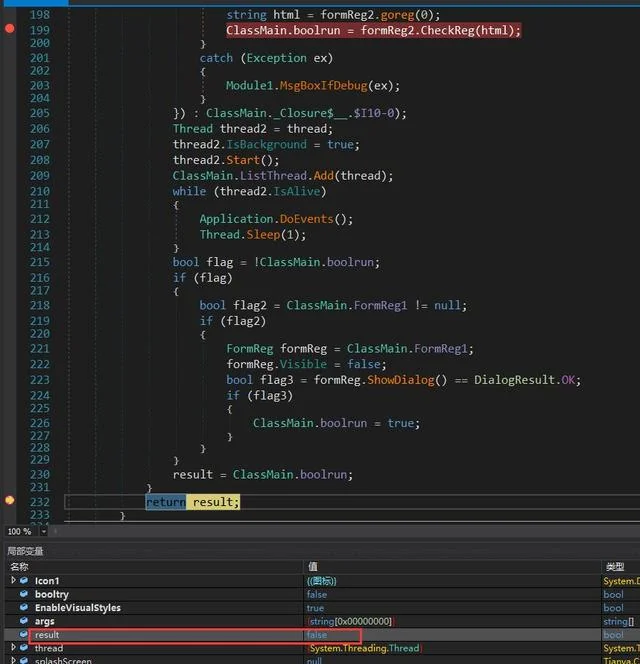Screen dimensions: 640x664
Task: Select the EnableVisualStyles variable name
Action: click(78, 608)
